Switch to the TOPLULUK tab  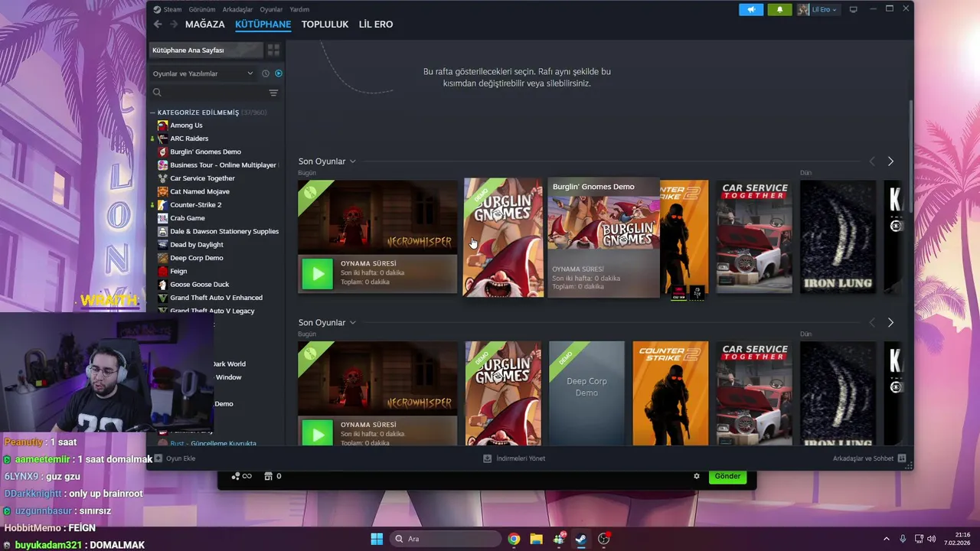point(325,24)
